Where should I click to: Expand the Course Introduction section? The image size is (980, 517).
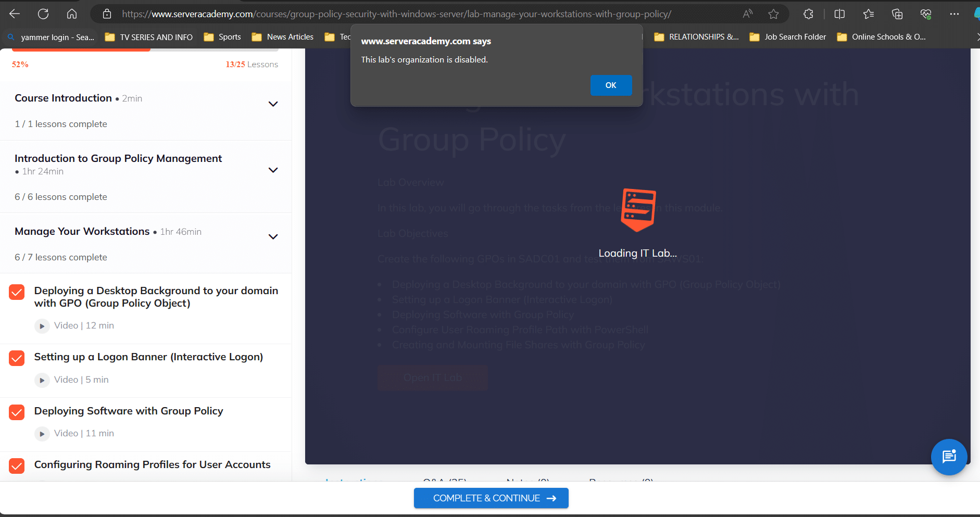[x=273, y=104]
